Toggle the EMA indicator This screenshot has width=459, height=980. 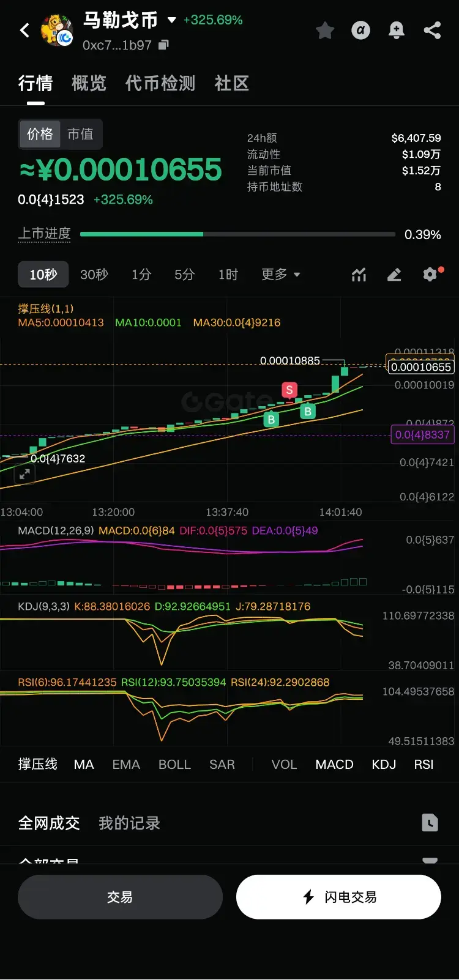[126, 764]
